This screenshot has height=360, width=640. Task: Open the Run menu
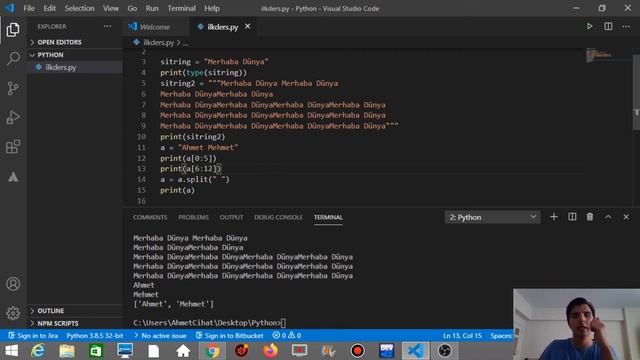coord(152,8)
